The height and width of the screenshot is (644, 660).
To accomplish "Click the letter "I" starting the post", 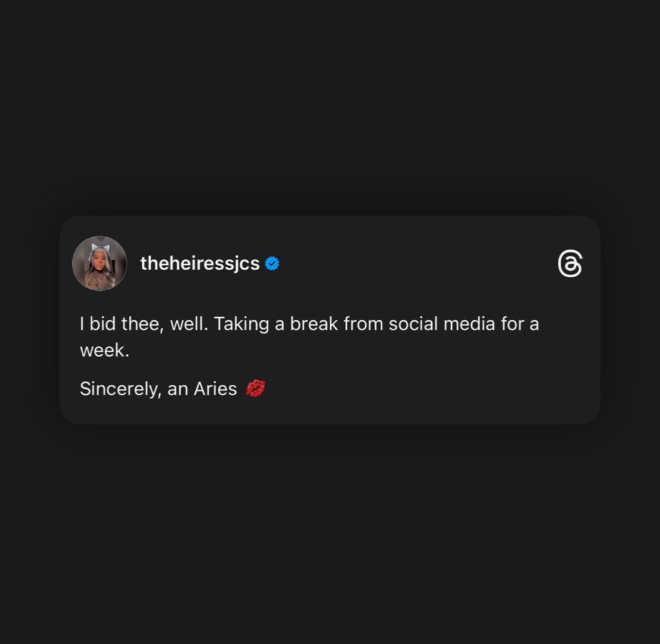I will click(x=82, y=324).
